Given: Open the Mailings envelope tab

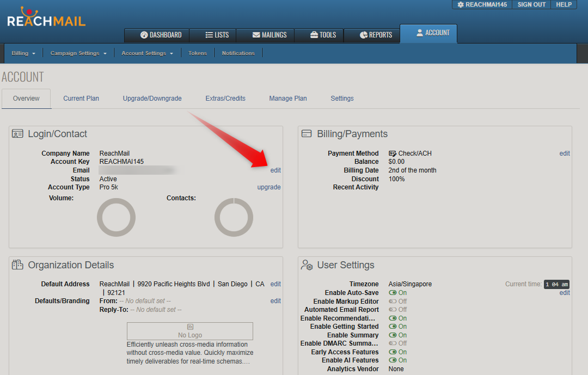Looking at the screenshot, I should pos(269,35).
